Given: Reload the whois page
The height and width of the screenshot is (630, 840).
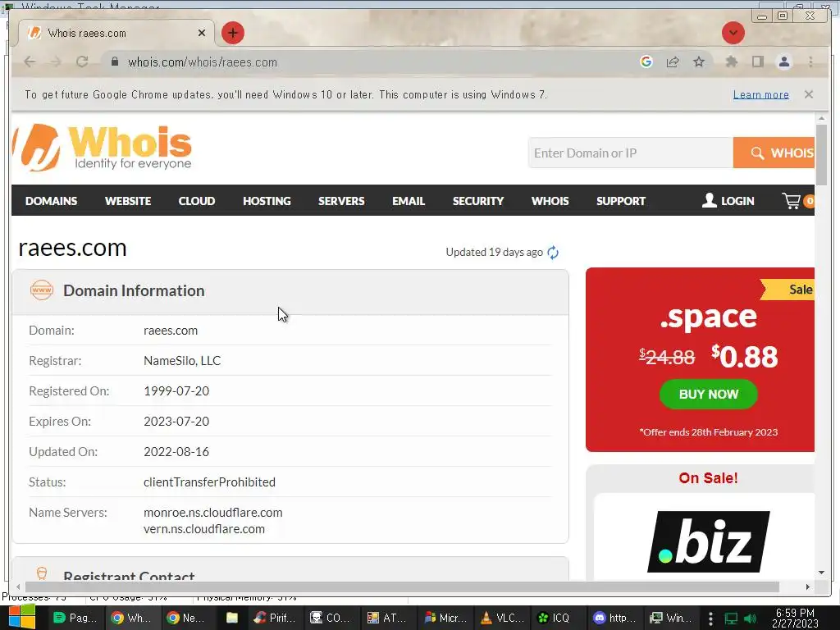Looking at the screenshot, I should coord(82,62).
